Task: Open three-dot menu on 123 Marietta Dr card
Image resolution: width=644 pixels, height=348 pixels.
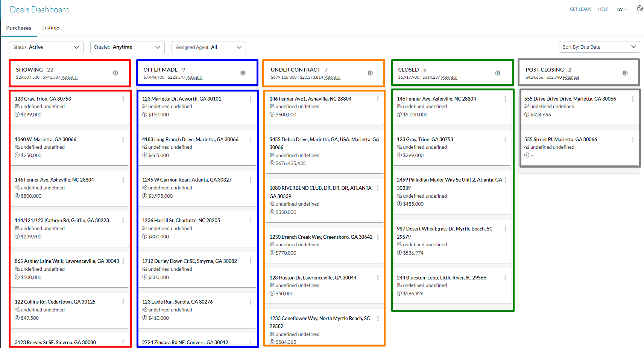Action: (251, 99)
